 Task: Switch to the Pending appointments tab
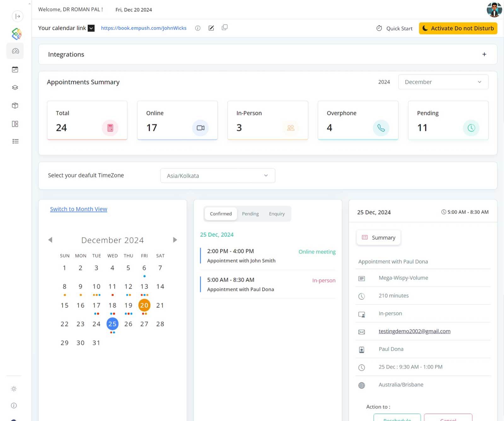click(250, 214)
